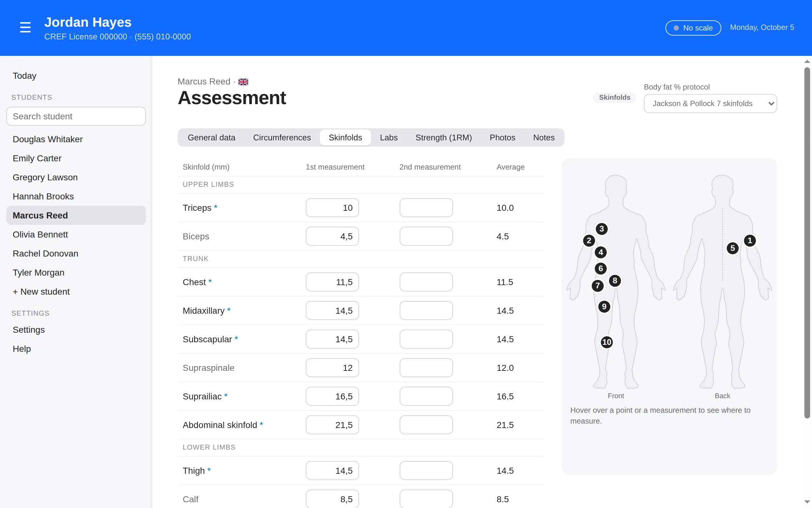Image resolution: width=812 pixels, height=508 pixels.
Task: Click the scrollbar down arrow
Action: pos(807,502)
